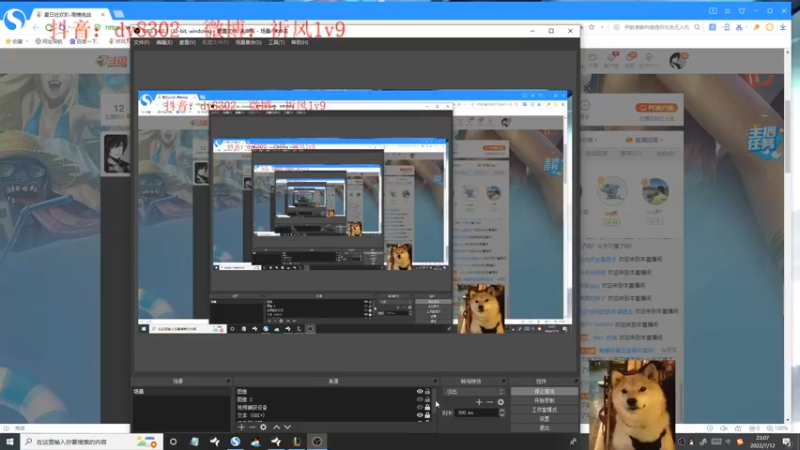
Task: Remove scene transition with minus
Action: click(x=490, y=402)
